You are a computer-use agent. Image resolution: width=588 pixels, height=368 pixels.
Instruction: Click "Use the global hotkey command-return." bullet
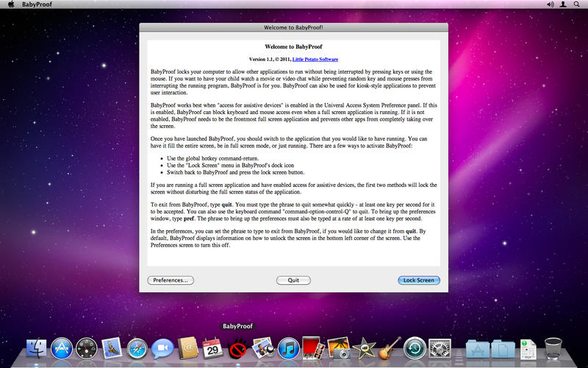(x=213, y=158)
